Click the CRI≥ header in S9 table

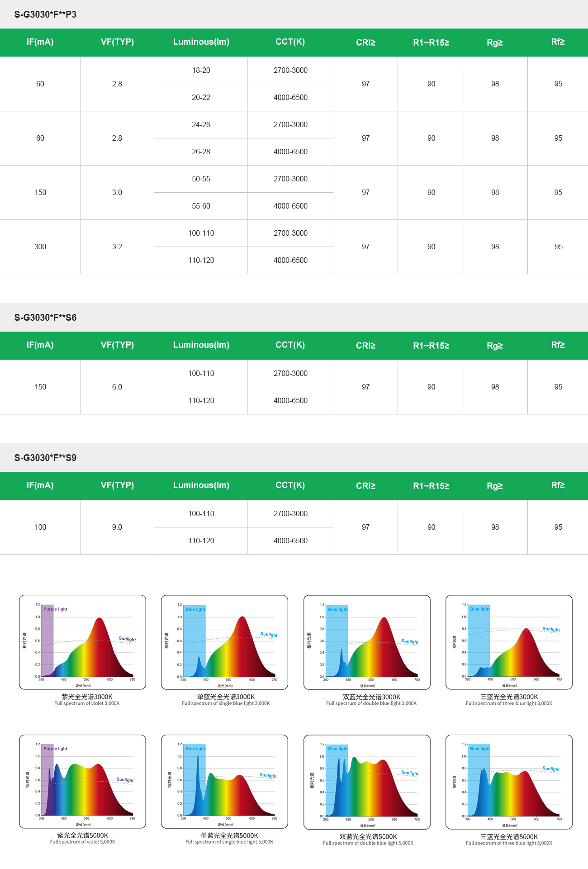(365, 486)
